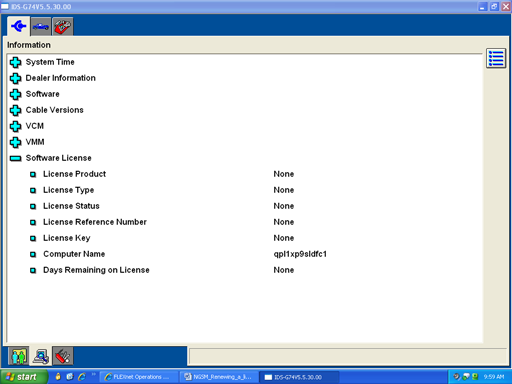Click the magnifier system information icon
This screenshot has height=384, width=512.
click(41, 356)
